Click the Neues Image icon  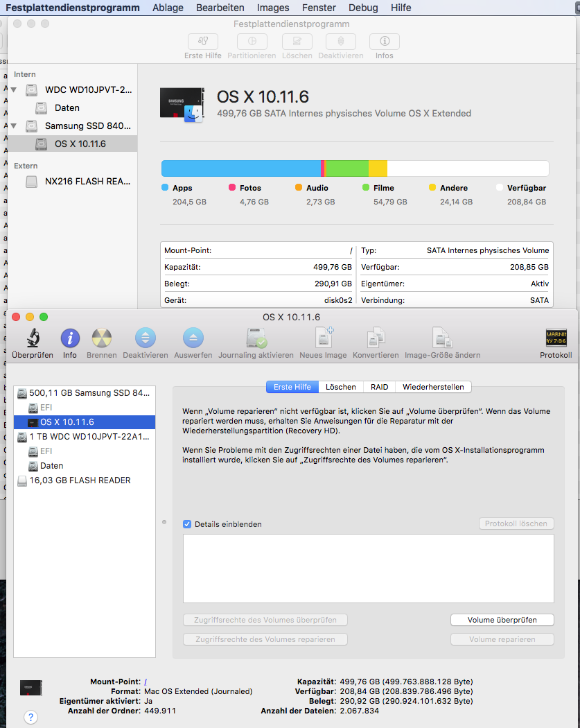324,338
